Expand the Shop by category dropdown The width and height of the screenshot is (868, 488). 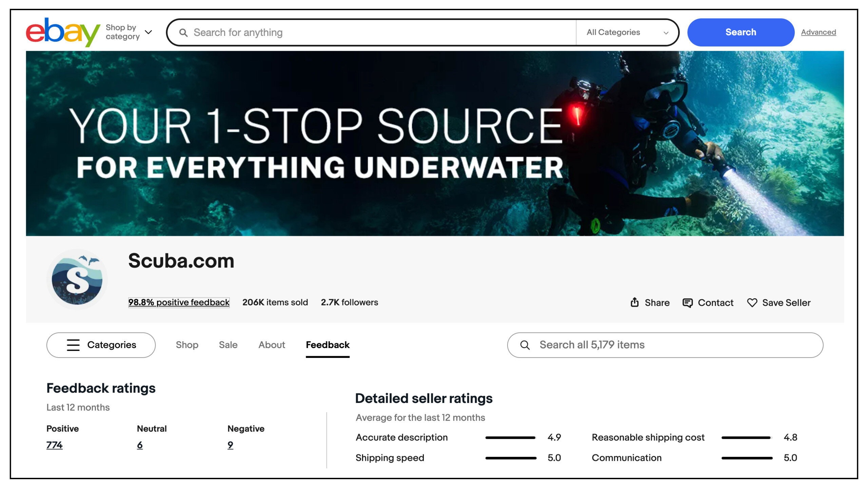(x=129, y=32)
